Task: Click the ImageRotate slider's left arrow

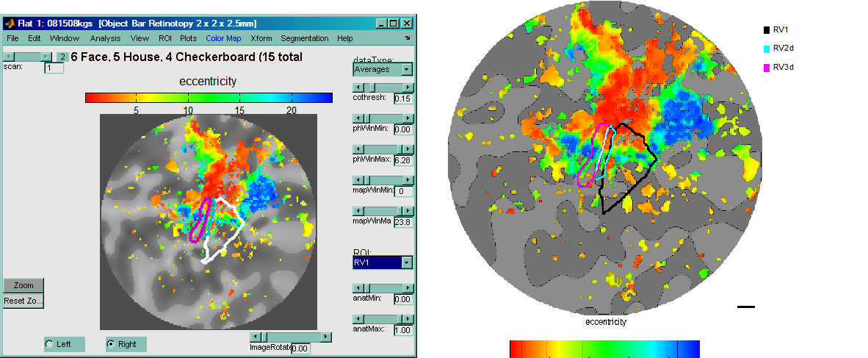Action: coord(253,337)
